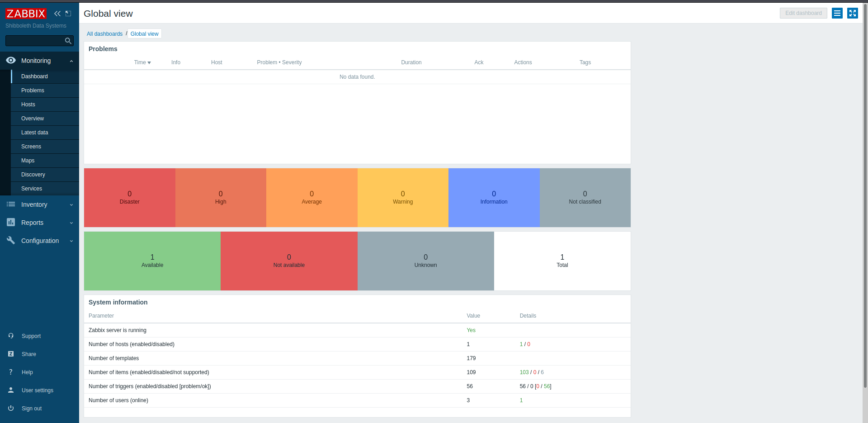Open the All dashboards breadcrumb link
Screen dimensions: 868x423
coord(104,34)
